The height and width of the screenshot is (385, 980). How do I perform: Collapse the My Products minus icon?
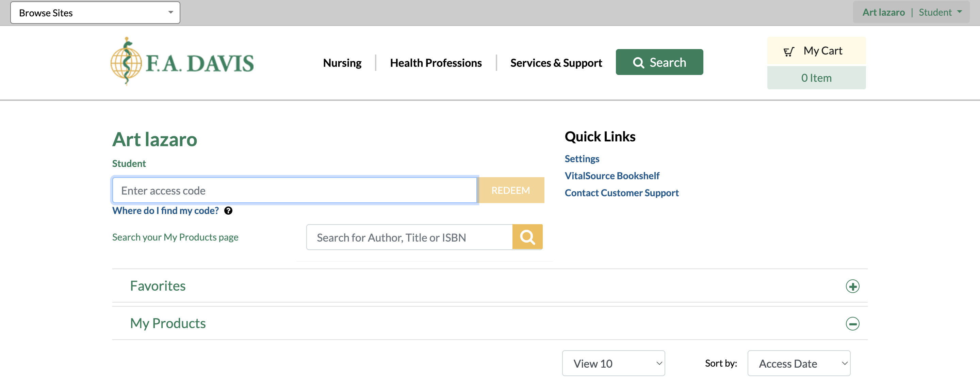852,323
